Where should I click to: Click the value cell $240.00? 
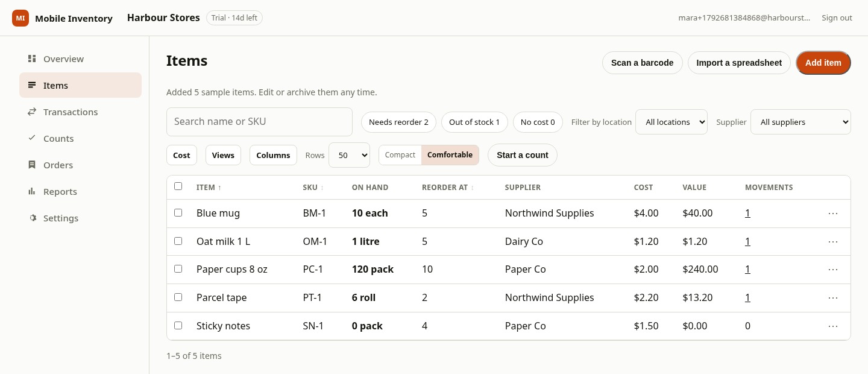700,270
